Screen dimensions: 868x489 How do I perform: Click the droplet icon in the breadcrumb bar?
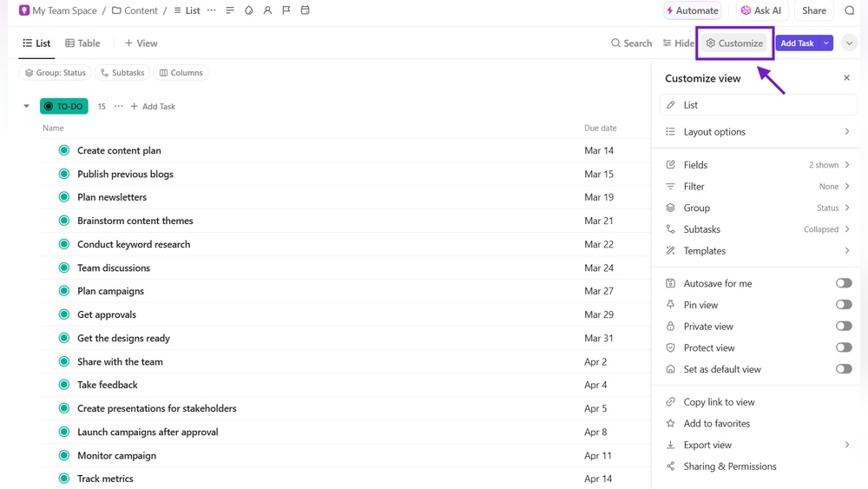click(248, 10)
